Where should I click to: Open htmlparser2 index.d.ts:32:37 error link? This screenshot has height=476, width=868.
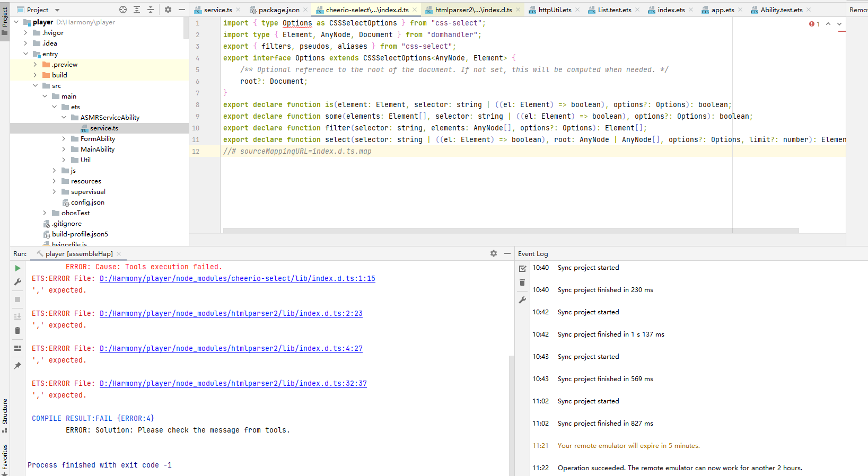(x=233, y=383)
